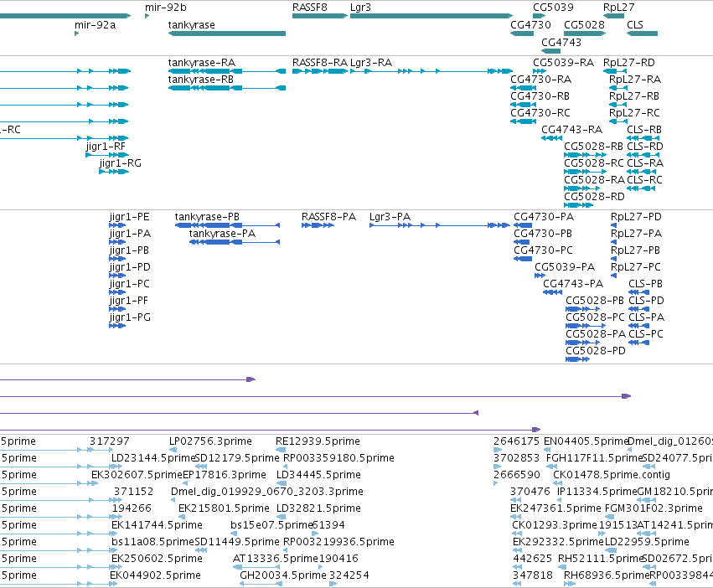Select the CG5028-PD protein
The height and width of the screenshot is (588, 713).
[577, 359]
